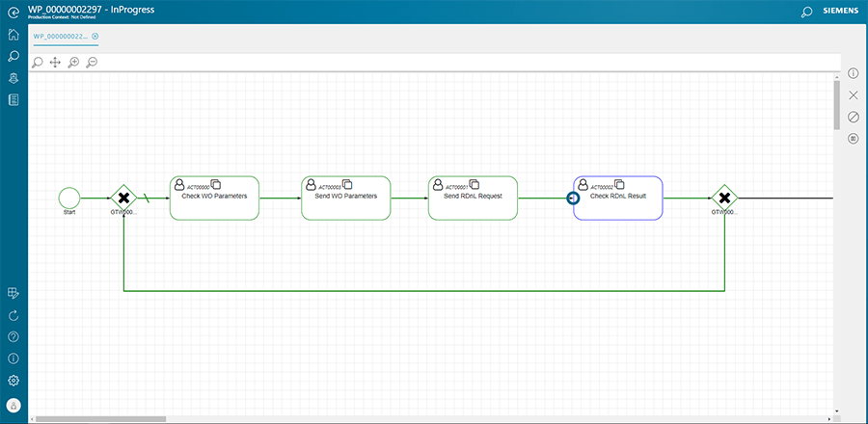
Task: Select the WP_000000022... tab
Action: pyautogui.click(x=61, y=37)
